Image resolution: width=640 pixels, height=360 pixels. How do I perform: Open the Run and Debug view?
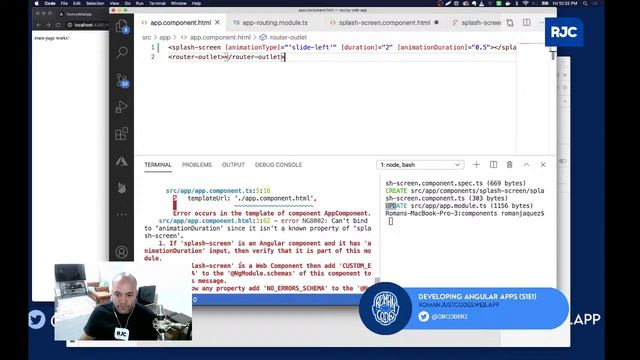pyautogui.click(x=122, y=107)
